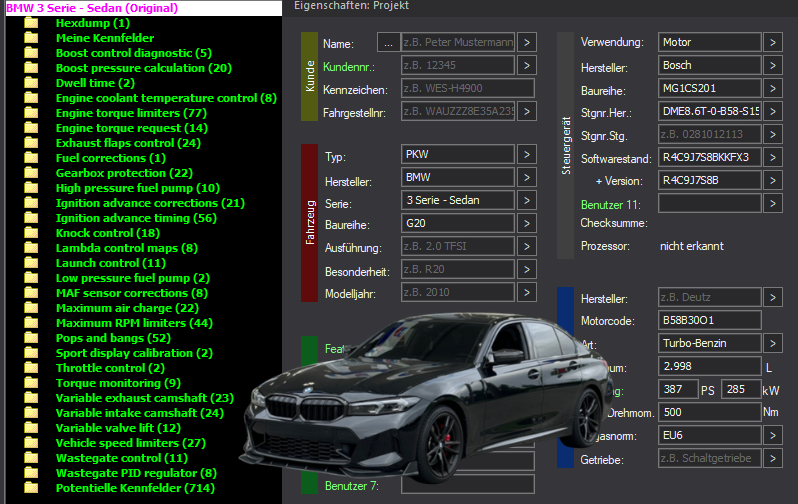This screenshot has height=504, width=798.
Task: Click the 387 PS power field
Action: 678,389
